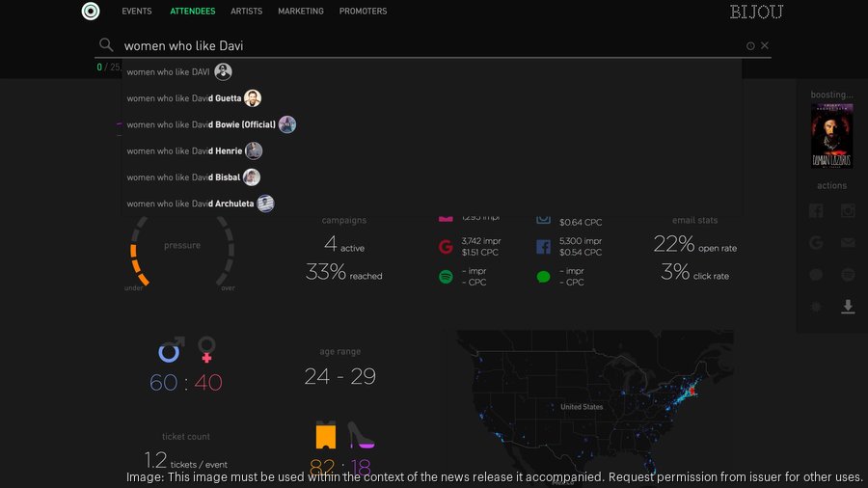Image resolution: width=868 pixels, height=488 pixels.
Task: Clear the search with the X icon
Action: coord(765,45)
